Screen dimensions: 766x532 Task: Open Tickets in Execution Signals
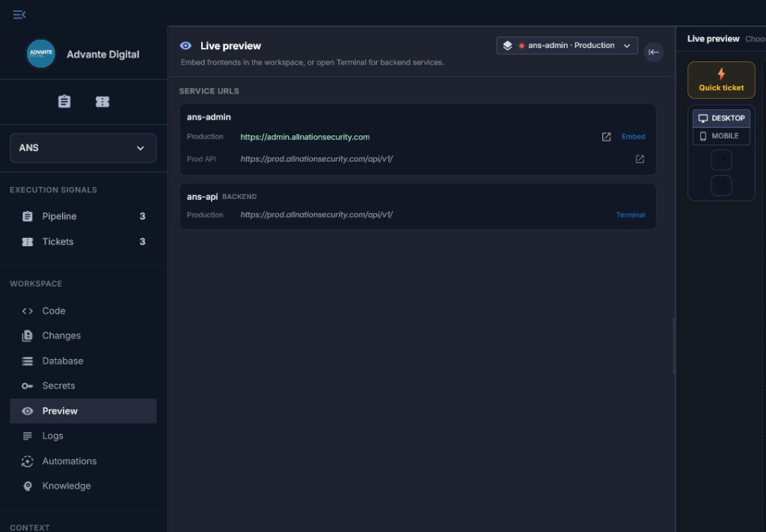(83, 242)
